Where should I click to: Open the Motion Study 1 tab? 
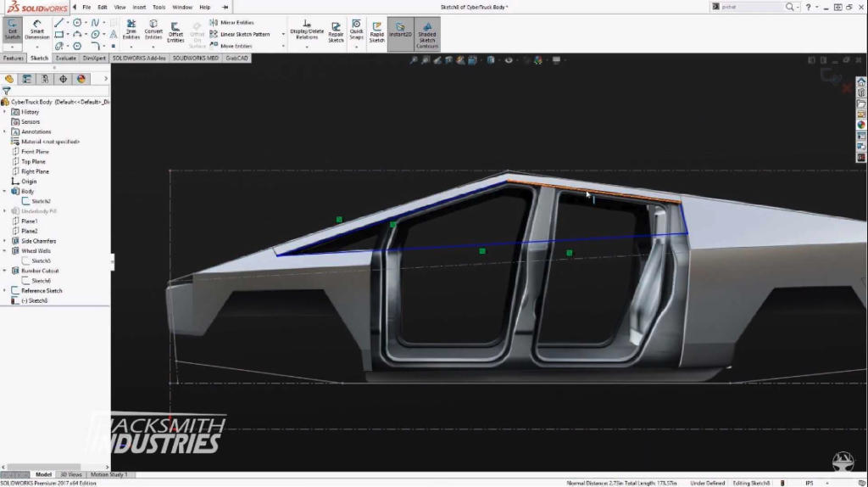point(109,474)
